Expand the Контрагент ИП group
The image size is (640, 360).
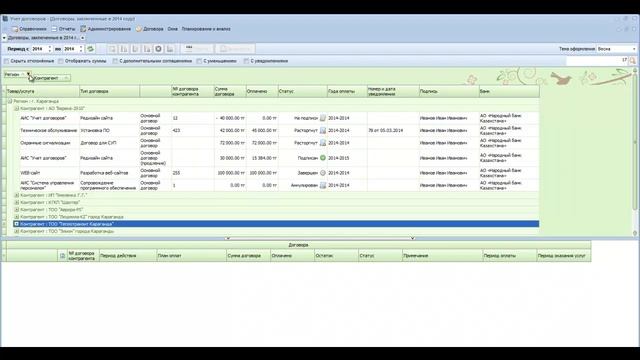17,195
